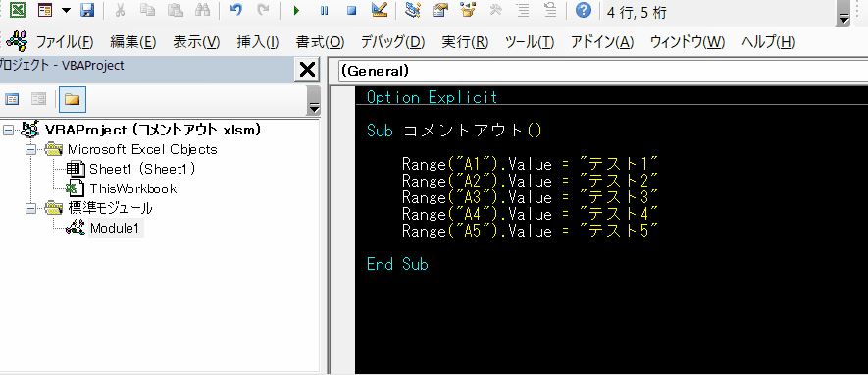Select Module1 in project tree
Screen dimensions: 868x375
click(115, 228)
